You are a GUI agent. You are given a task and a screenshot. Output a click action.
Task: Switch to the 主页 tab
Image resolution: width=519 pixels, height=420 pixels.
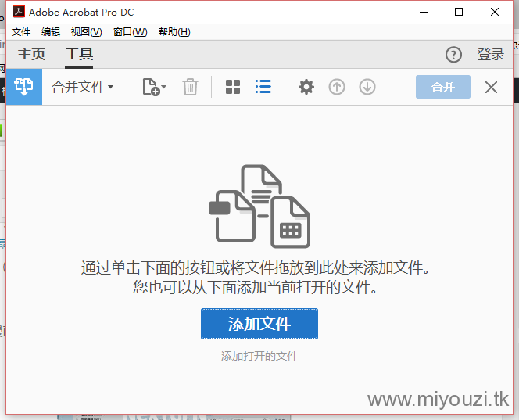(x=31, y=54)
